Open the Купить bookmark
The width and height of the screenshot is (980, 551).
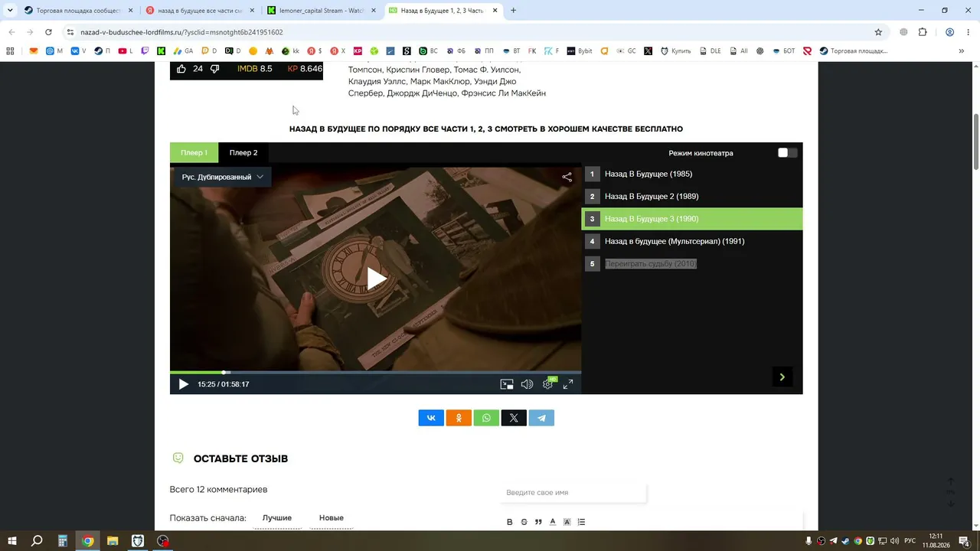click(x=675, y=51)
